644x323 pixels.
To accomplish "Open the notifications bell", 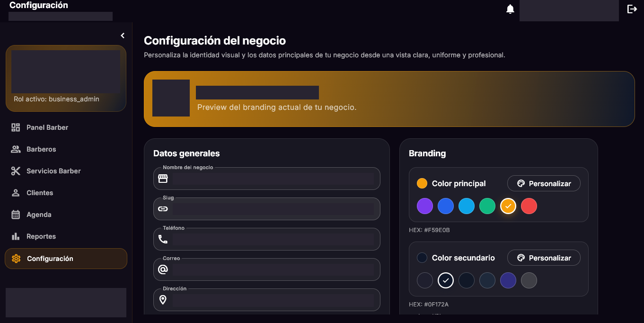I will click(510, 9).
